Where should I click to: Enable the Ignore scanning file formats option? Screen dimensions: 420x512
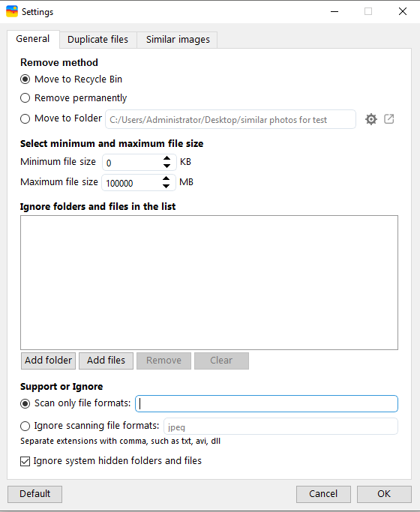[25, 426]
